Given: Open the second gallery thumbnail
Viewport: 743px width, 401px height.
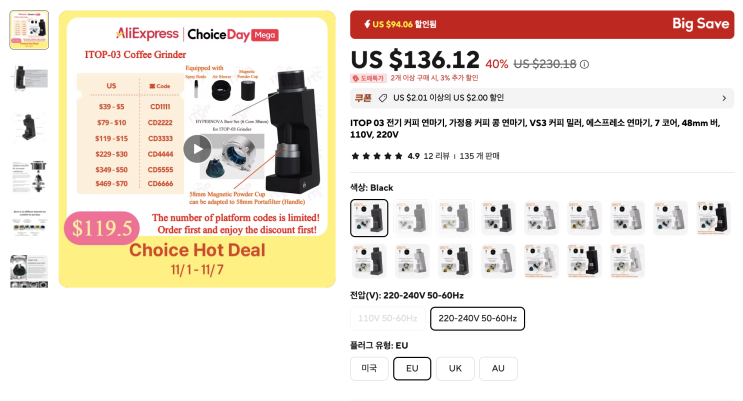Looking at the screenshot, I should (x=29, y=78).
